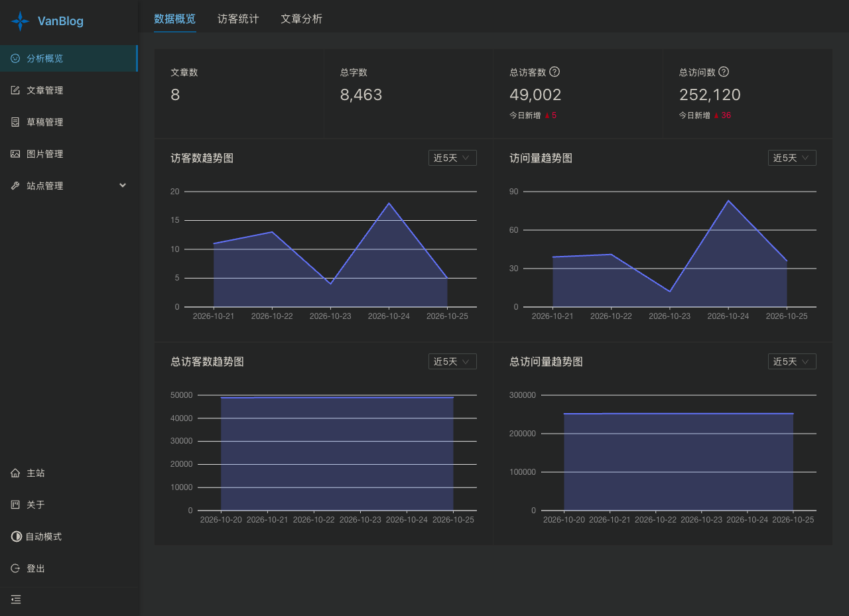Switch to the 访客统计 tab
The width and height of the screenshot is (849, 616).
(238, 19)
